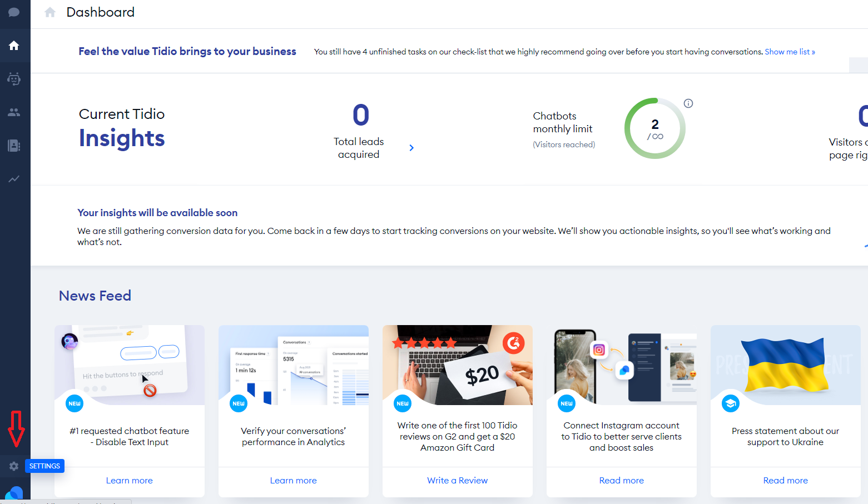Open the Analytics trend line icon
The image size is (868, 504).
pyautogui.click(x=14, y=179)
